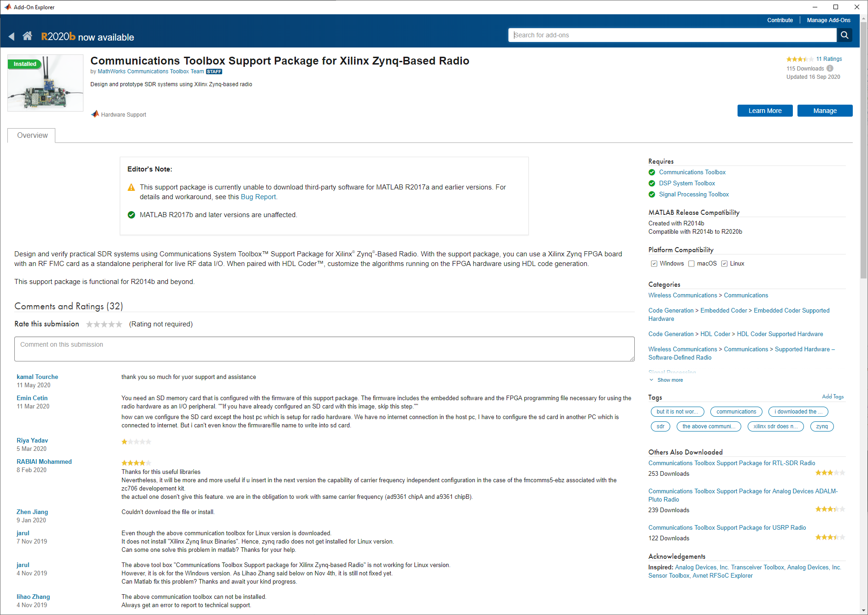Switch to the Overview tab
This screenshot has width=868, height=615.
(x=32, y=136)
